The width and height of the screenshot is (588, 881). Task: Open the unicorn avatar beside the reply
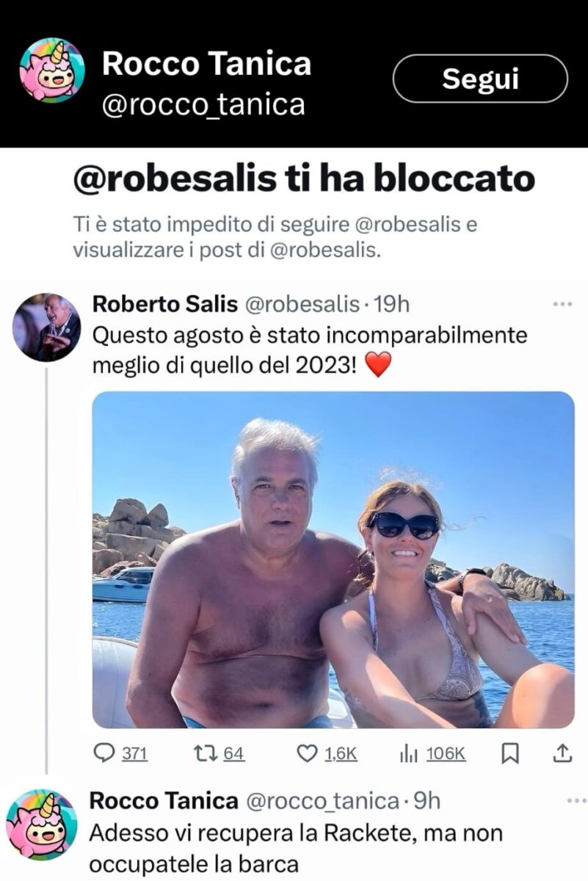click(41, 824)
